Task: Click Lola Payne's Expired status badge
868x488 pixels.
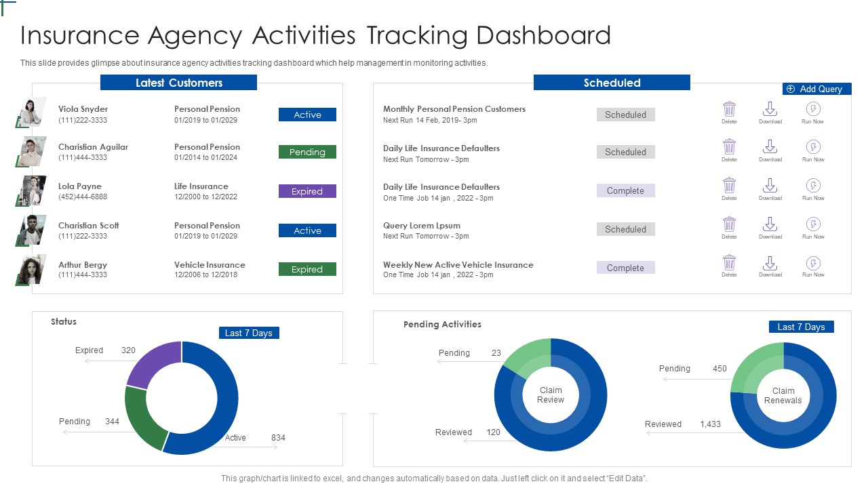Action: (307, 191)
